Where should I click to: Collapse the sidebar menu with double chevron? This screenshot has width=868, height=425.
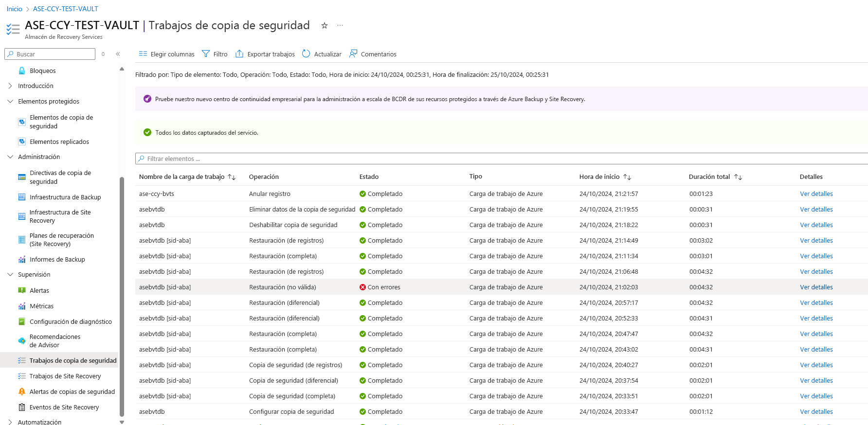coord(118,54)
